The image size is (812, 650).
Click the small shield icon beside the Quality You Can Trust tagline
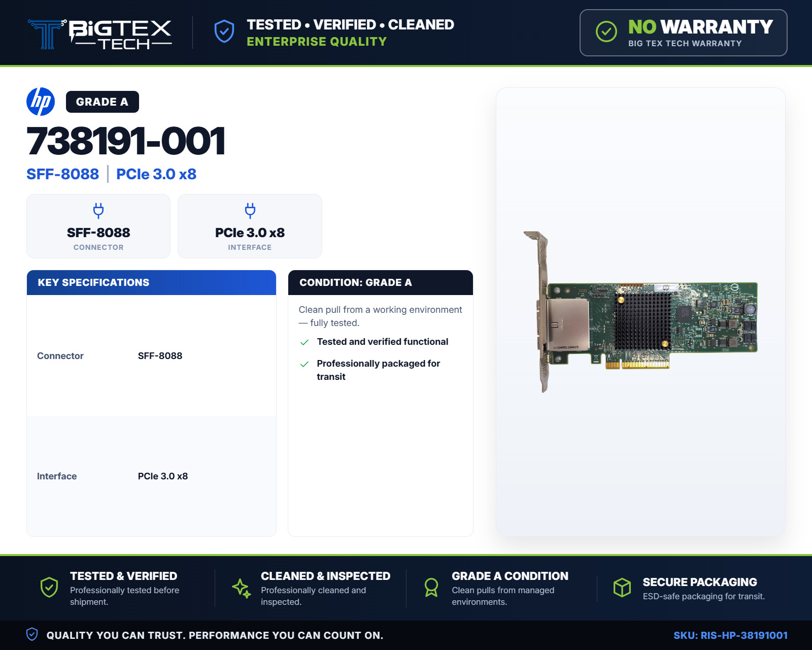tap(32, 634)
